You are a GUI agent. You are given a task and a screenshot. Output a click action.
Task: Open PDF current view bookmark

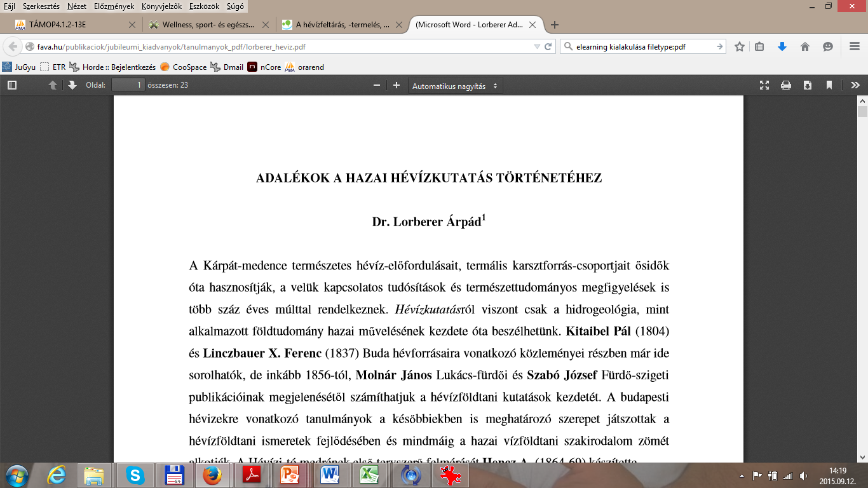tap(829, 85)
